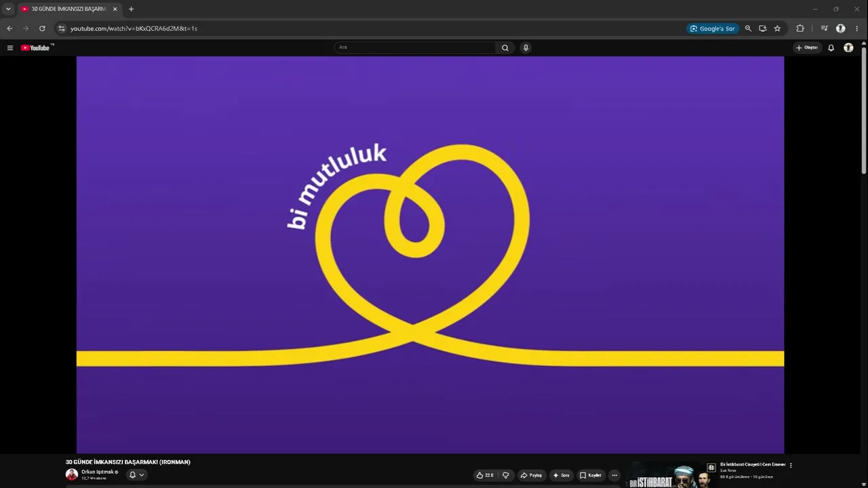This screenshot has width=868, height=488.
Task: Open the Chrome three-dot menu
Action: coord(856,28)
